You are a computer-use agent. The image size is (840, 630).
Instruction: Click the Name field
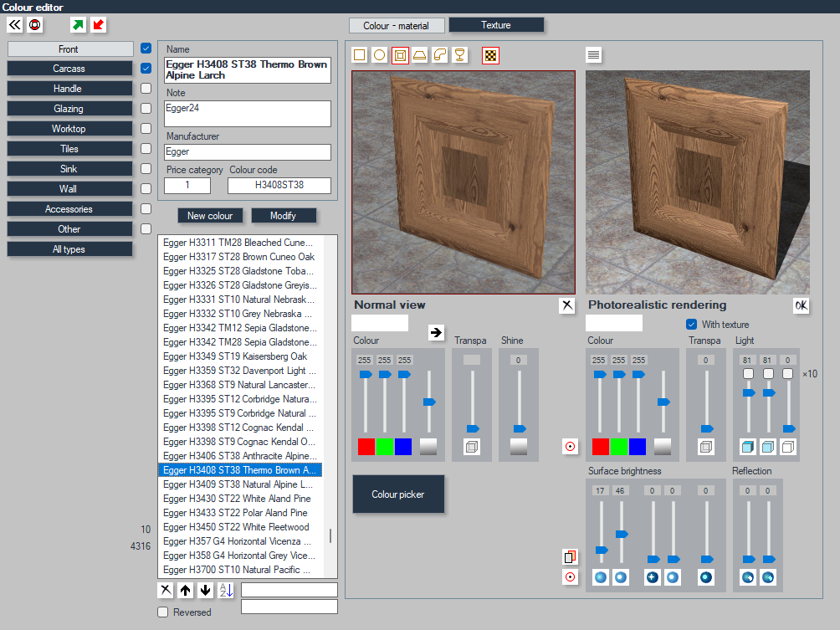pyautogui.click(x=248, y=70)
